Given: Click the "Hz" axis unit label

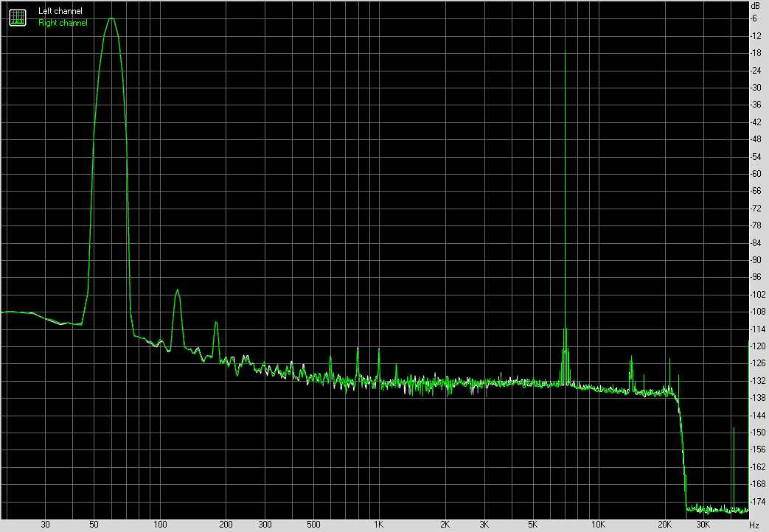Looking at the screenshot, I should 754,525.
